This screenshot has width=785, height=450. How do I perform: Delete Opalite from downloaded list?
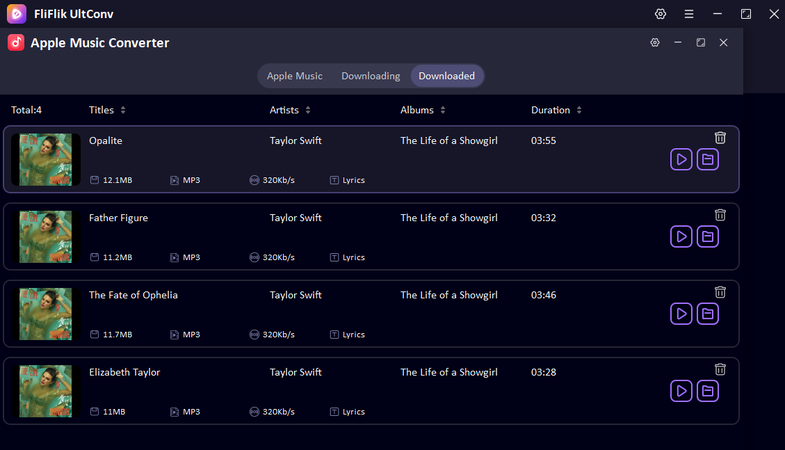tap(720, 137)
